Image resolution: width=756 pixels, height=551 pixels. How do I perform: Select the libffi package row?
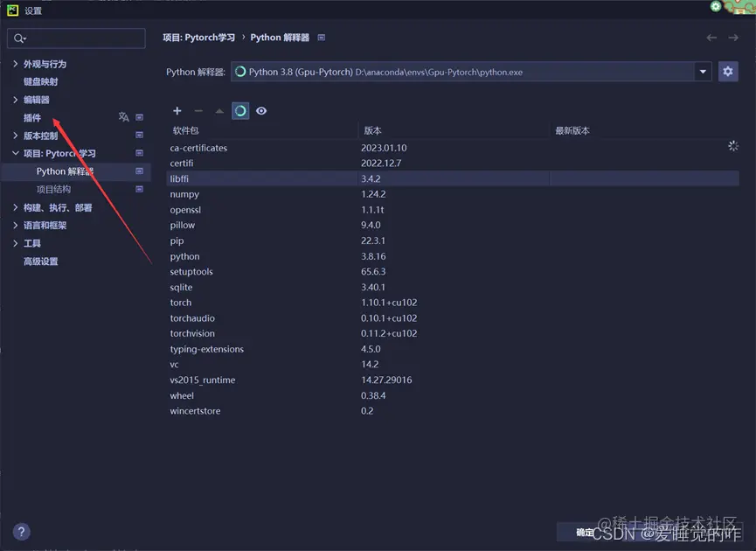coord(453,179)
